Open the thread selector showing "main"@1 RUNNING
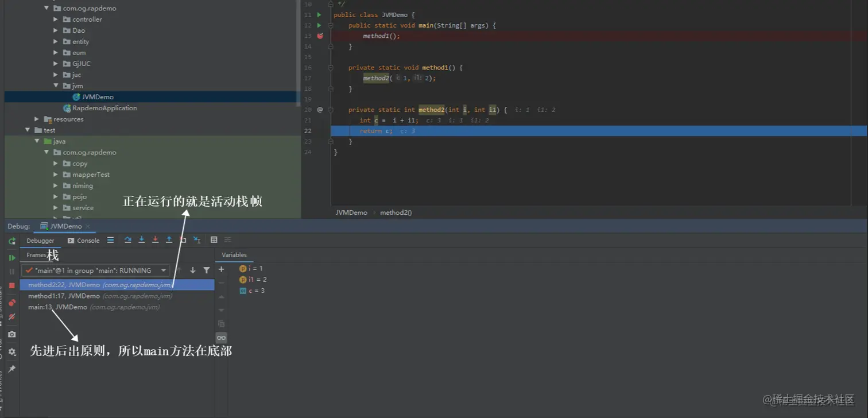The height and width of the screenshot is (418, 868). (x=95, y=270)
